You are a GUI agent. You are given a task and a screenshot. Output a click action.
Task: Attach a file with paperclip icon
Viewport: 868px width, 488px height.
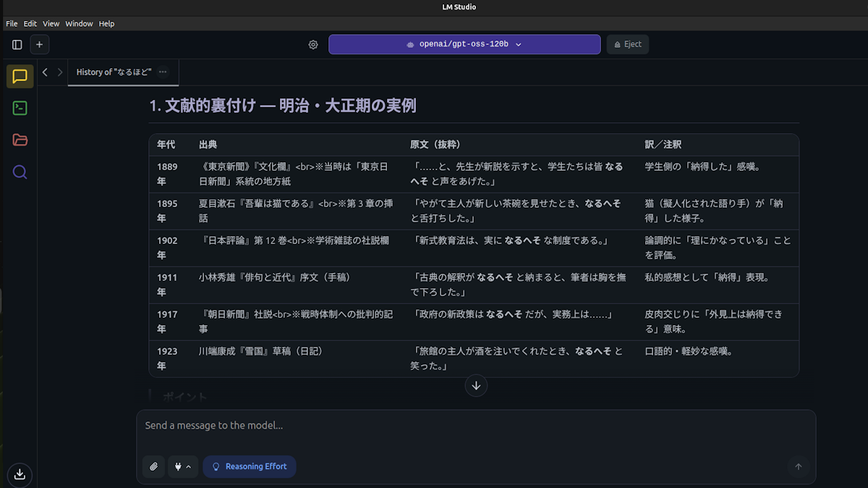tap(153, 467)
